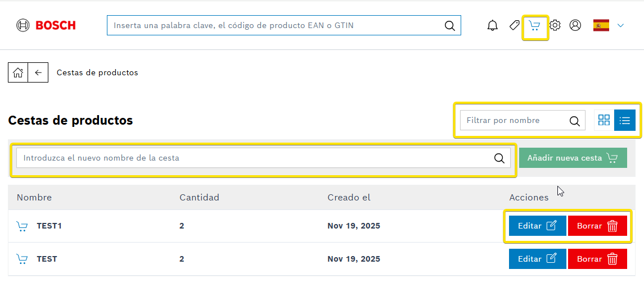
Task: Click the Bosch logo
Action: click(46, 25)
